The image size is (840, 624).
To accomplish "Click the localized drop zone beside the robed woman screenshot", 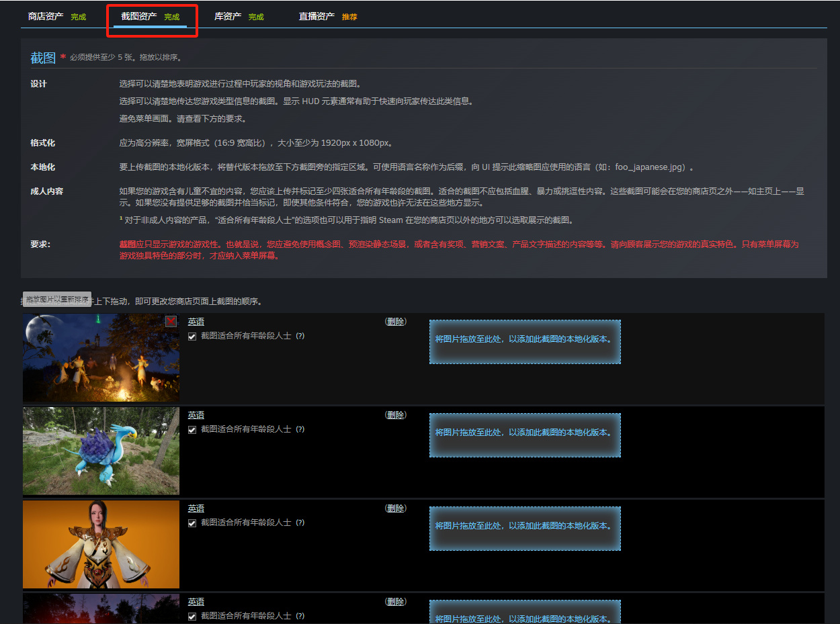I will pos(525,529).
